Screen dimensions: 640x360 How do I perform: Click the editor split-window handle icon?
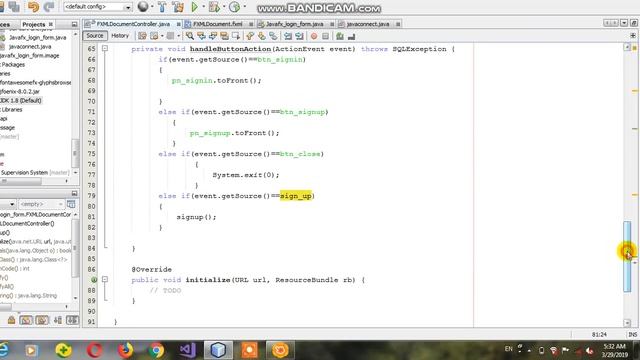coord(633,36)
